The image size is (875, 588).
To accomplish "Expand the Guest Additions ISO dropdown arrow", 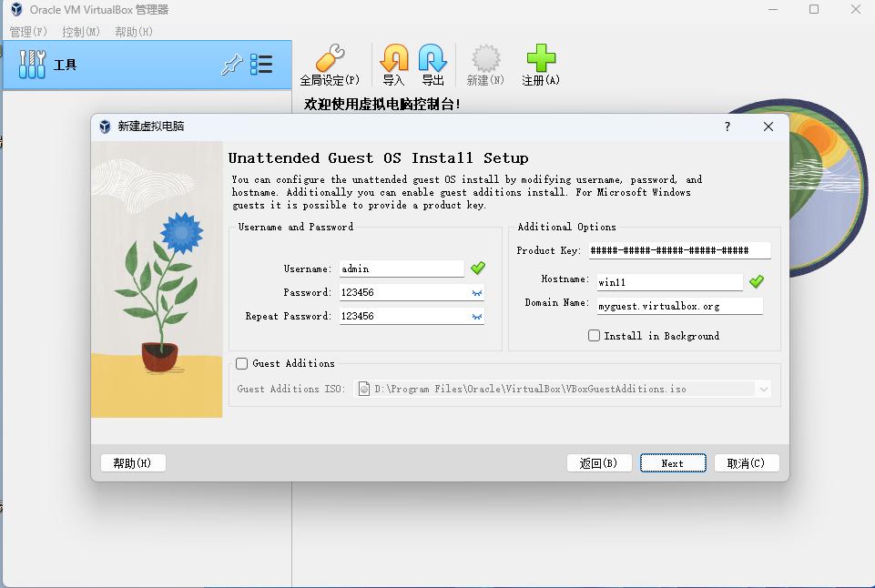I will (x=763, y=389).
